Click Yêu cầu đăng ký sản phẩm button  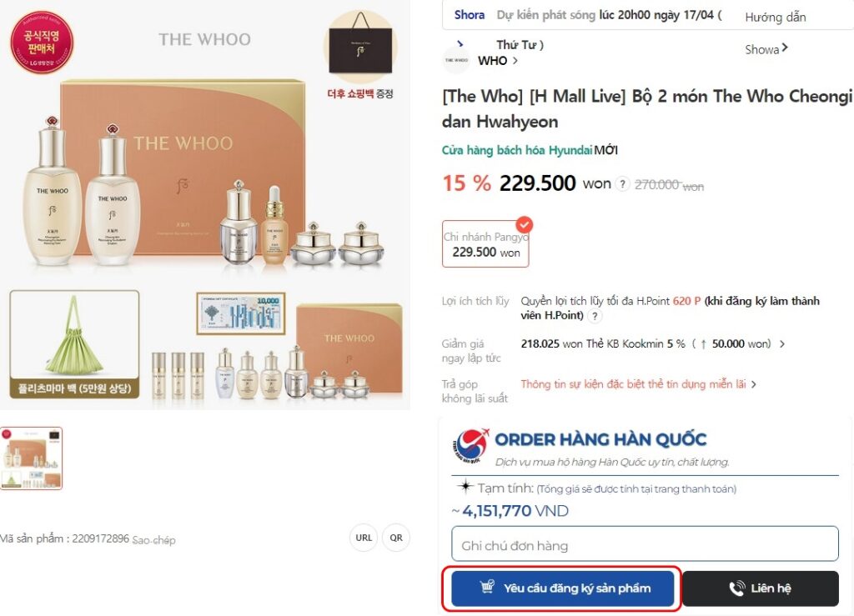pyautogui.click(x=563, y=588)
